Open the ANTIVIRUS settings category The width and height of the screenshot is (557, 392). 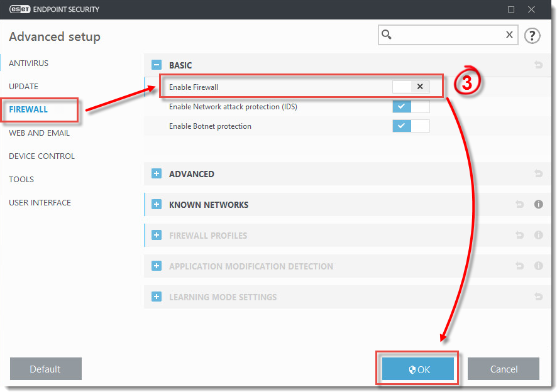28,63
